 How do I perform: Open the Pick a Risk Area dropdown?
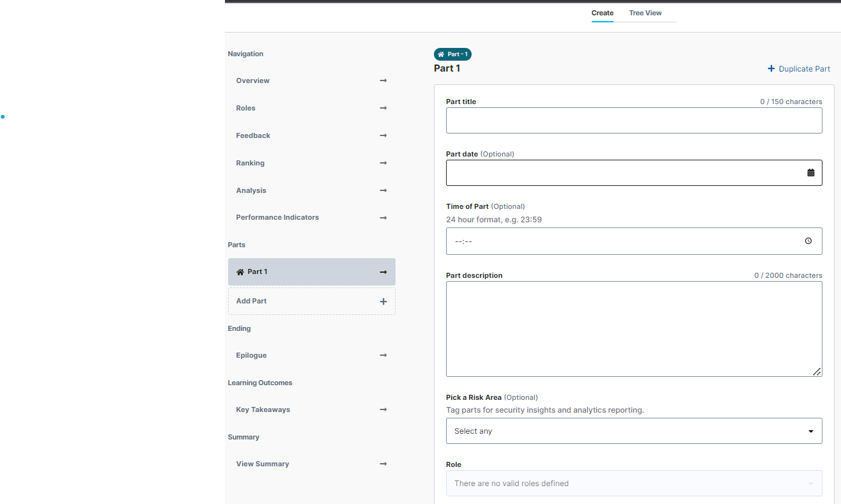point(633,431)
